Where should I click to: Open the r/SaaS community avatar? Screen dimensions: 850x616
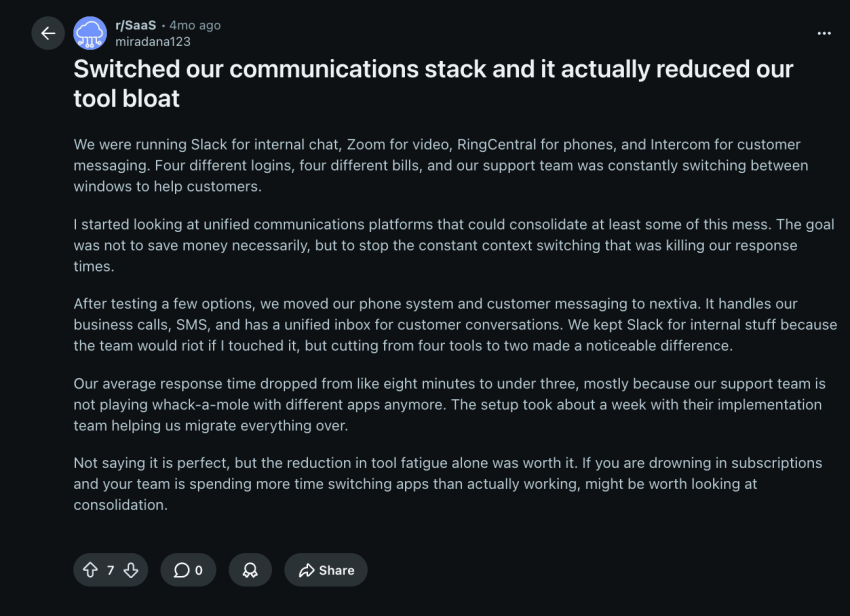[90, 33]
